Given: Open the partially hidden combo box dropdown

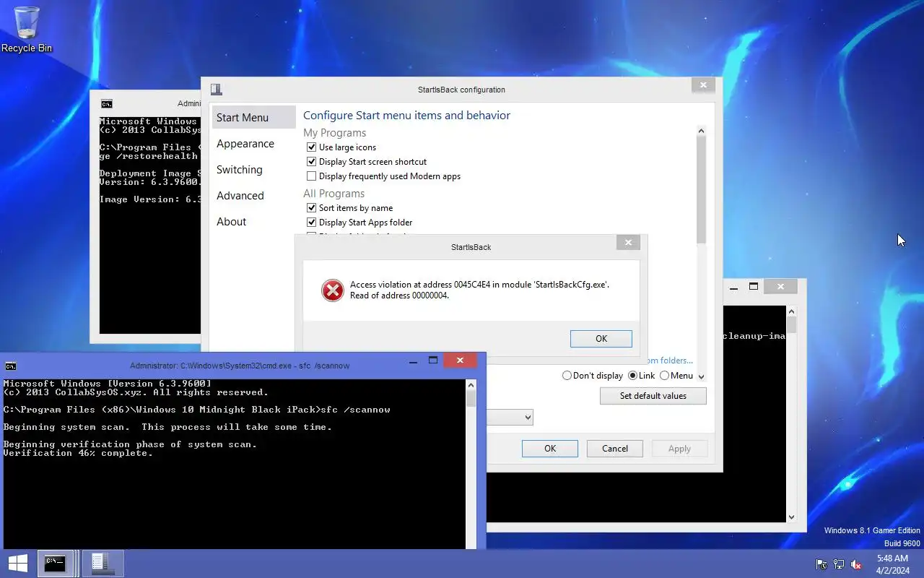Looking at the screenshot, I should tap(528, 418).
